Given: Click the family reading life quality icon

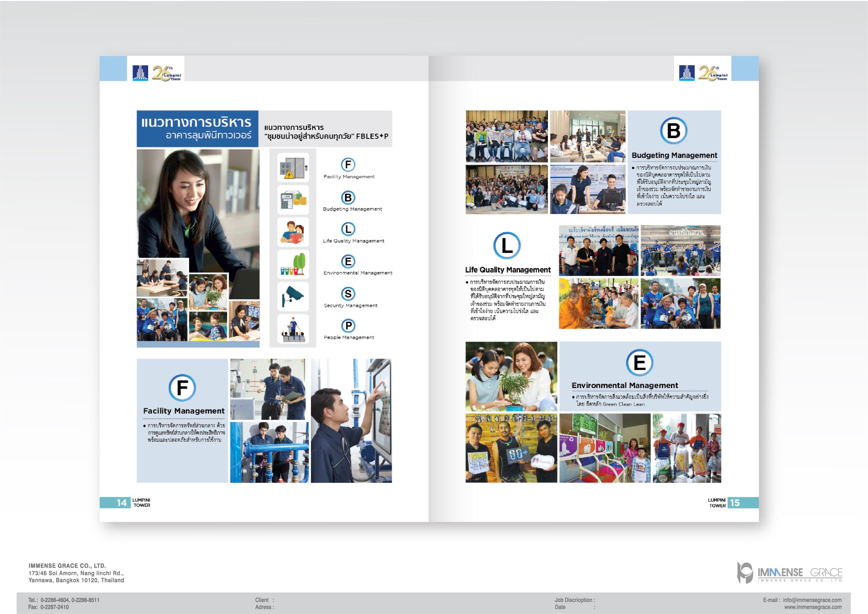Looking at the screenshot, I should point(293,232).
